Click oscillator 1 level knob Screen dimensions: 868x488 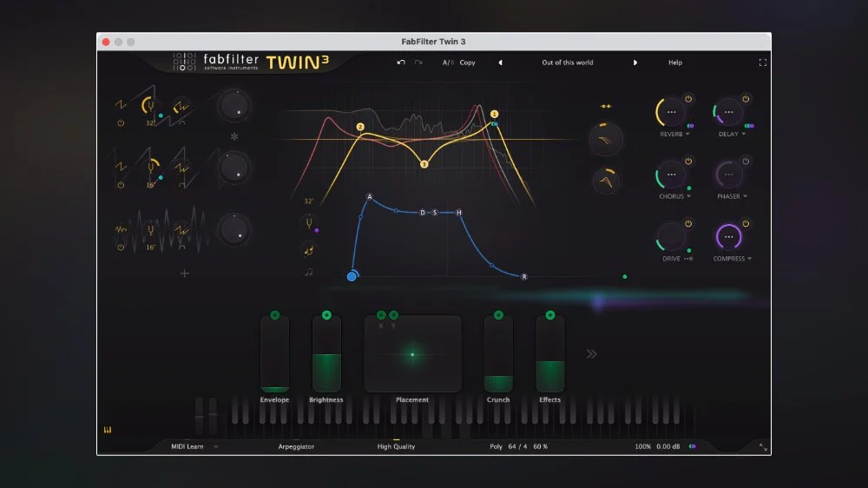pos(234,105)
